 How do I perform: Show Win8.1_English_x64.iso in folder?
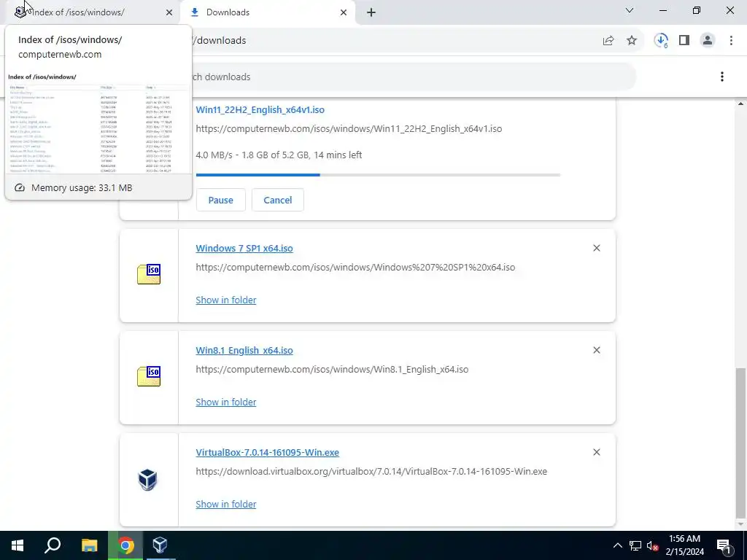pyautogui.click(x=226, y=402)
